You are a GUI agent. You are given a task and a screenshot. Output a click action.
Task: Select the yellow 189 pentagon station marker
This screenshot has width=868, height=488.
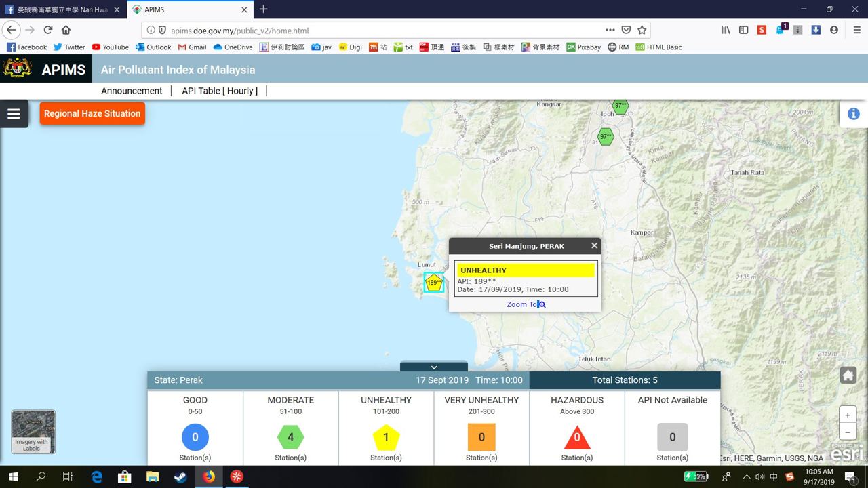coord(434,283)
